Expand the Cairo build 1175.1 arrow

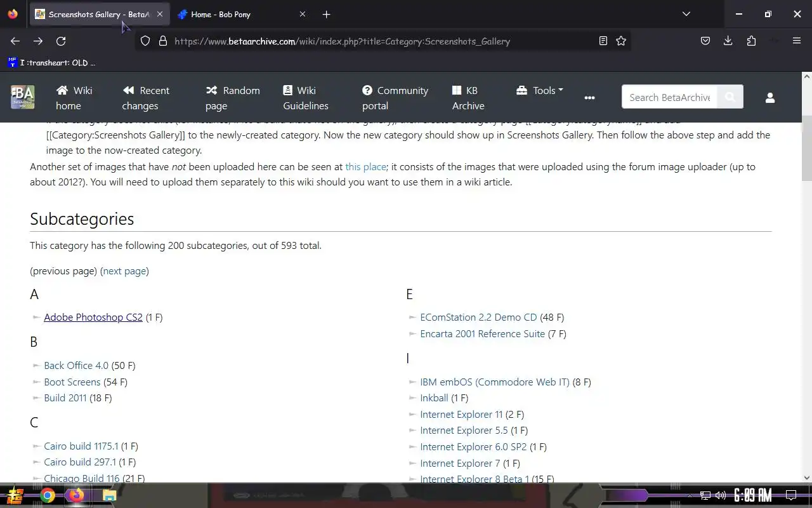point(37,446)
